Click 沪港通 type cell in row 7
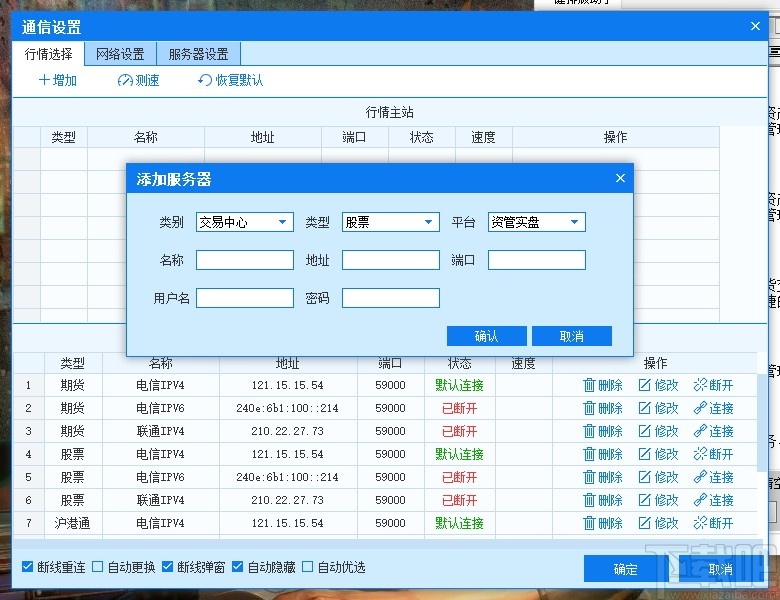Image resolution: width=780 pixels, height=600 pixels. point(73,523)
